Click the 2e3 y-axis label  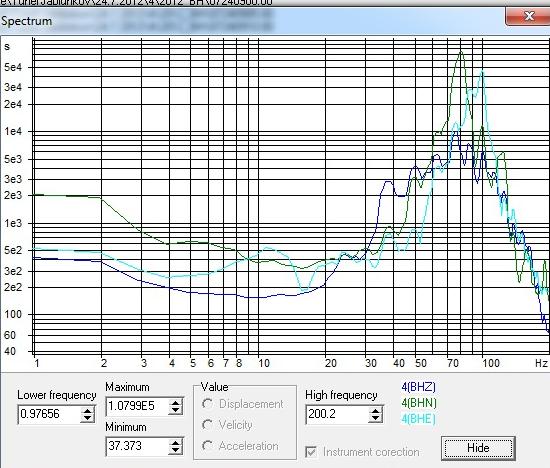(x=13, y=195)
